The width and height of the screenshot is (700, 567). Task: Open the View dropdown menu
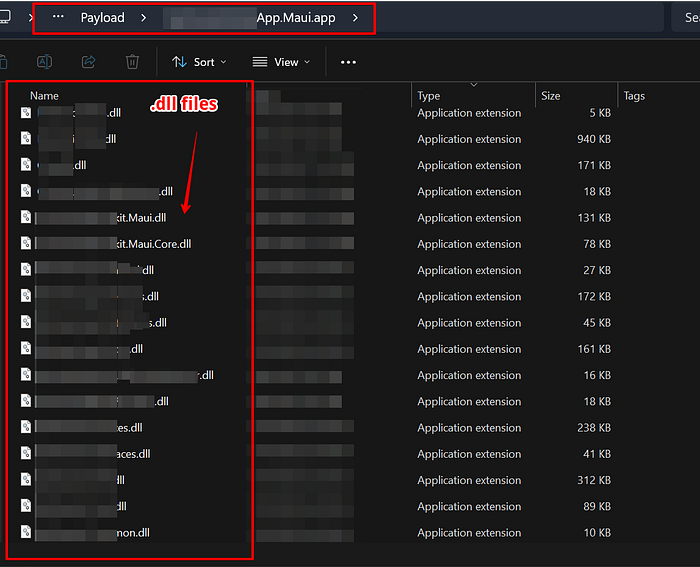[x=281, y=62]
